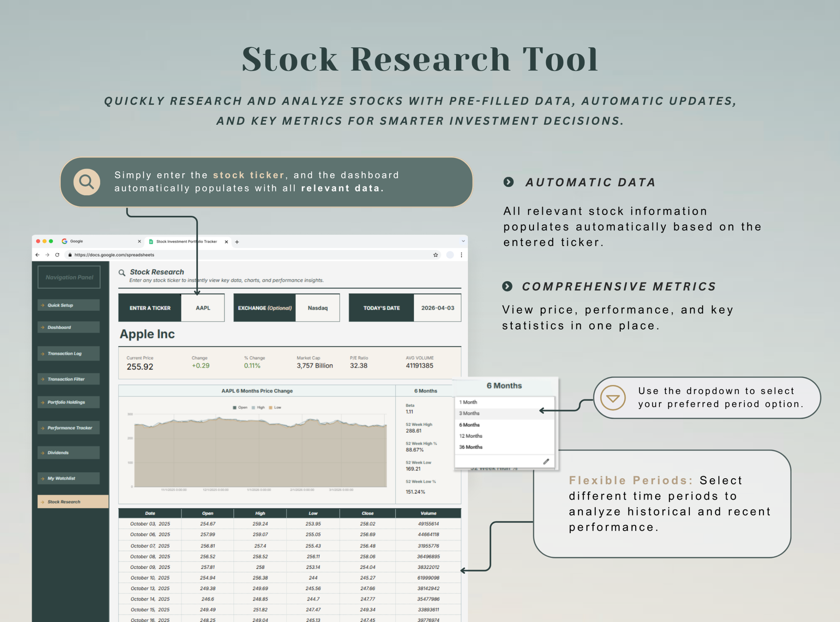Screen dimensions: 840x622
Task: Select the October 03, 2025 date cell
Action: (x=150, y=524)
